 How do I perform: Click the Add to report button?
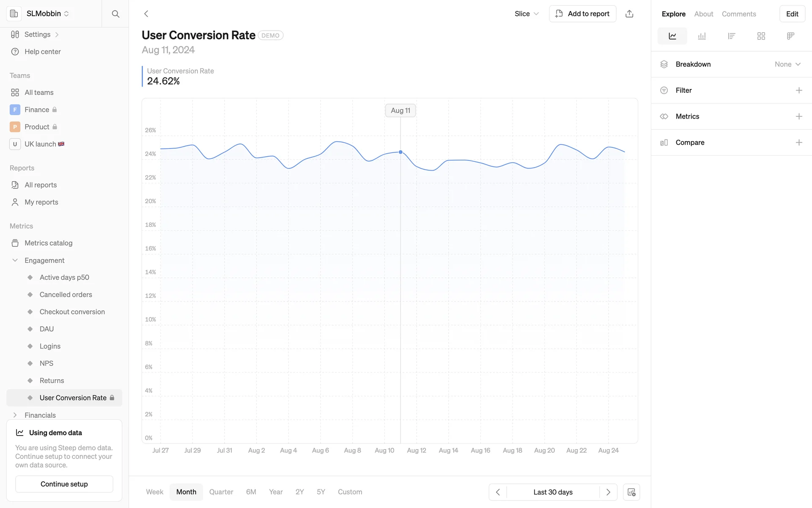pyautogui.click(x=582, y=14)
